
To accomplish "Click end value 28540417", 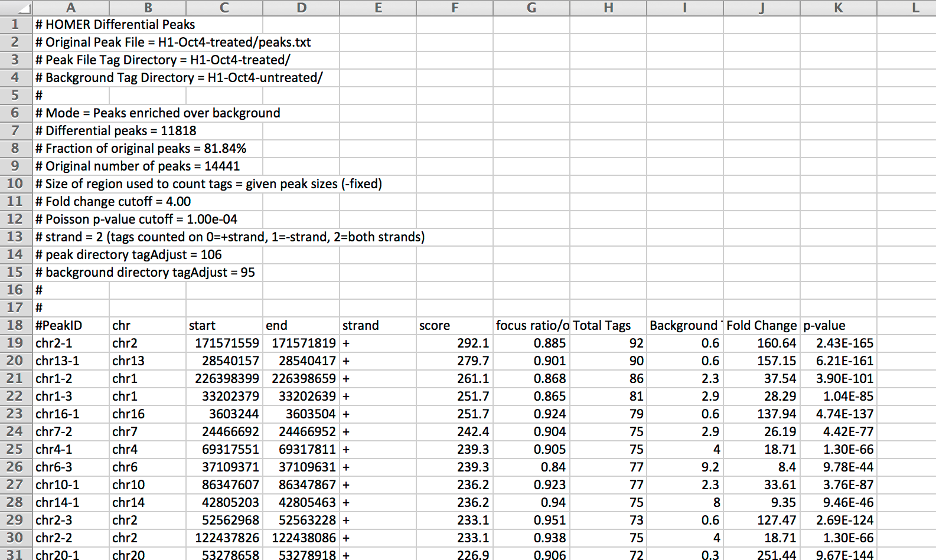I will click(301, 361).
